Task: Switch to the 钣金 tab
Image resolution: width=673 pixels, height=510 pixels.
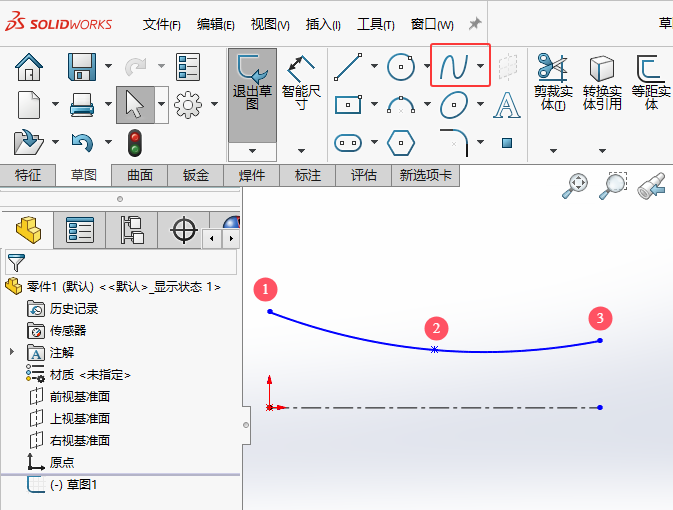Action: (196, 175)
